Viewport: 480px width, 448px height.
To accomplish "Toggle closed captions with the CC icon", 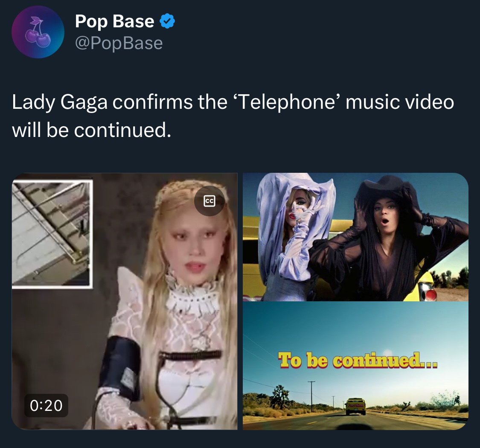I will point(209,201).
